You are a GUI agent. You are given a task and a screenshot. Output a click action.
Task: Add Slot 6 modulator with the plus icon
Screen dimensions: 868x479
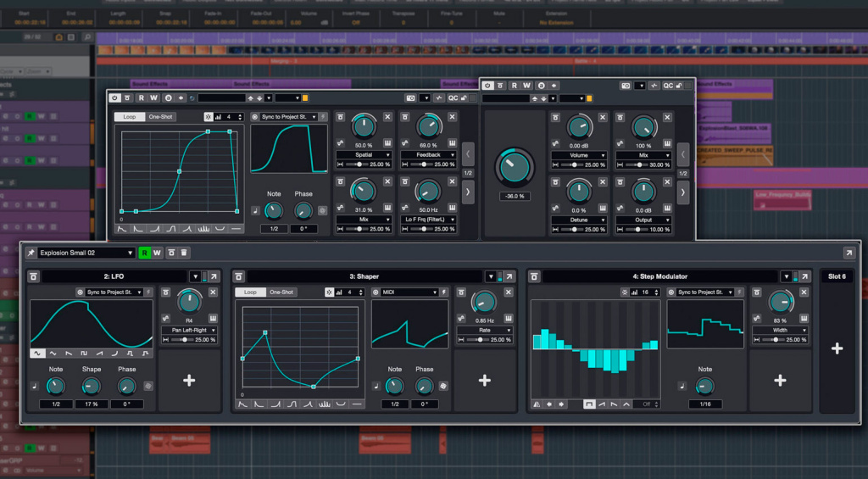pyautogui.click(x=837, y=348)
